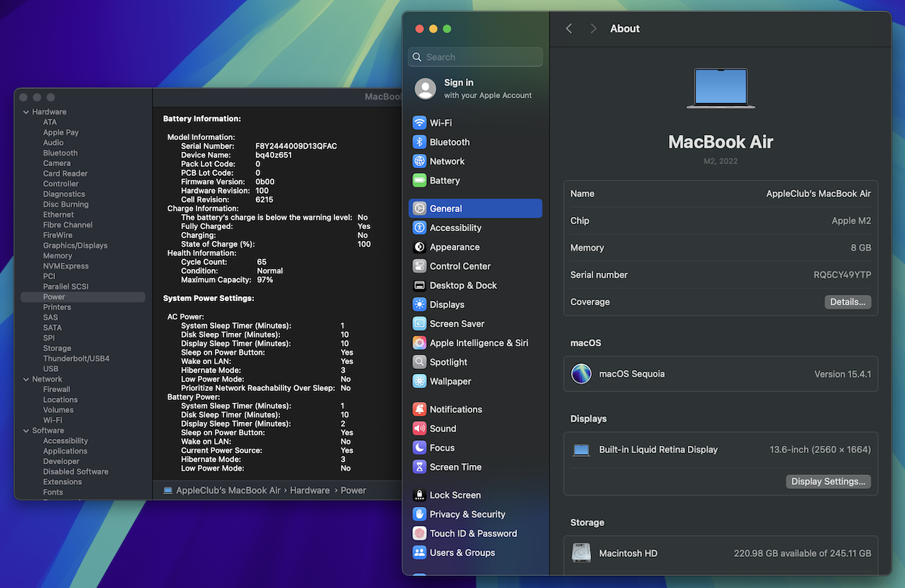Select Camera in System Information sidebar
The image size is (905, 588).
click(x=57, y=163)
